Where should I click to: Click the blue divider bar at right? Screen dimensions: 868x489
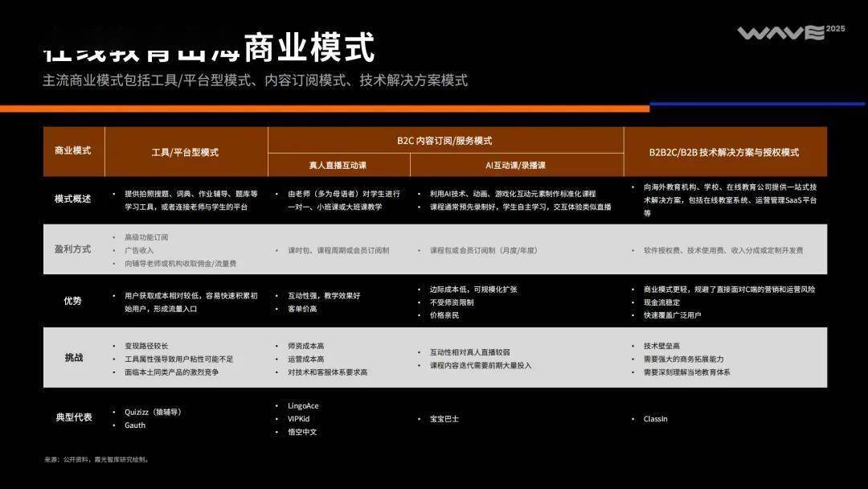(x=756, y=104)
